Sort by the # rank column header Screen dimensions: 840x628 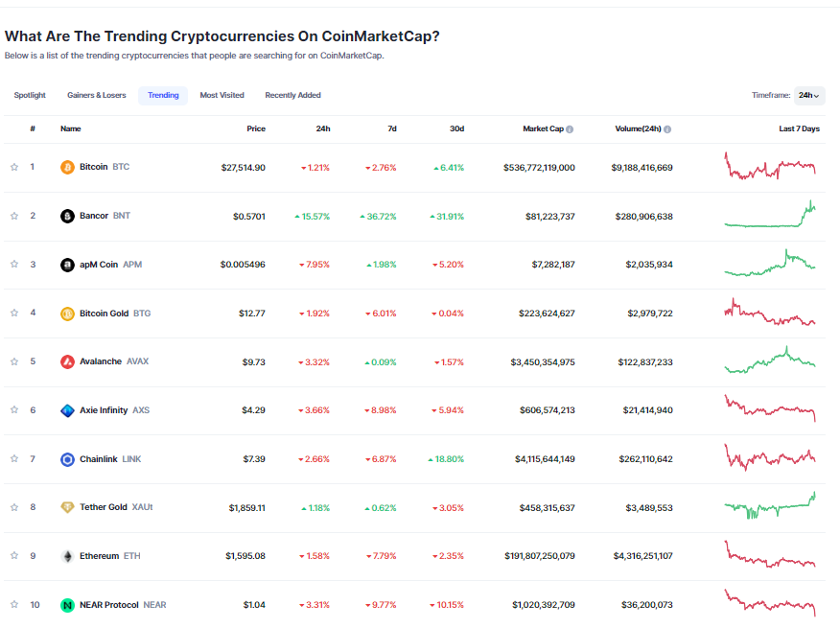pos(33,128)
